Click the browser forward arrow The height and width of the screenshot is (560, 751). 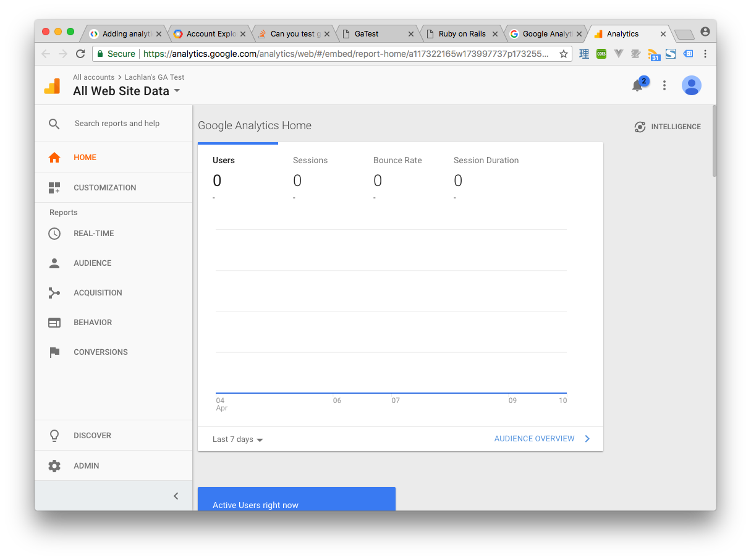click(63, 54)
